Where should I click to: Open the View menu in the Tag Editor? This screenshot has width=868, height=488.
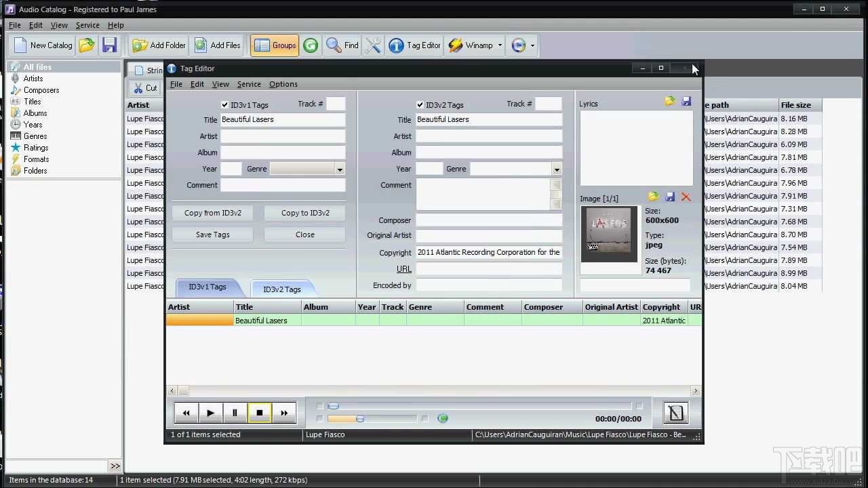coord(220,84)
